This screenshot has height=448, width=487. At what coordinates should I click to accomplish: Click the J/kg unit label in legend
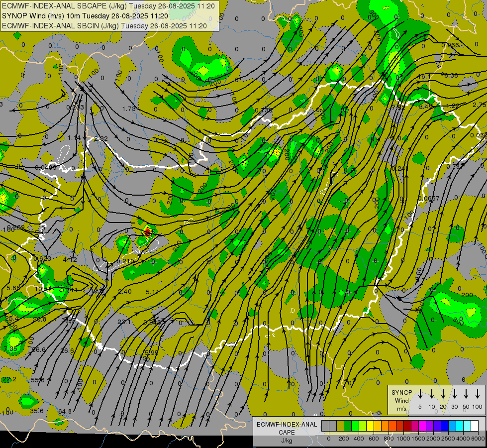pos(287,441)
